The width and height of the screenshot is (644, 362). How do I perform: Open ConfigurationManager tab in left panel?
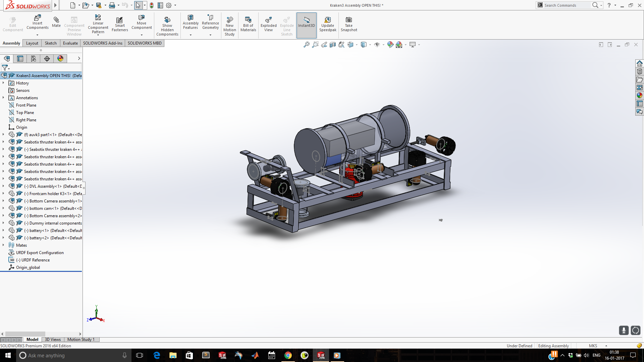coord(34,59)
